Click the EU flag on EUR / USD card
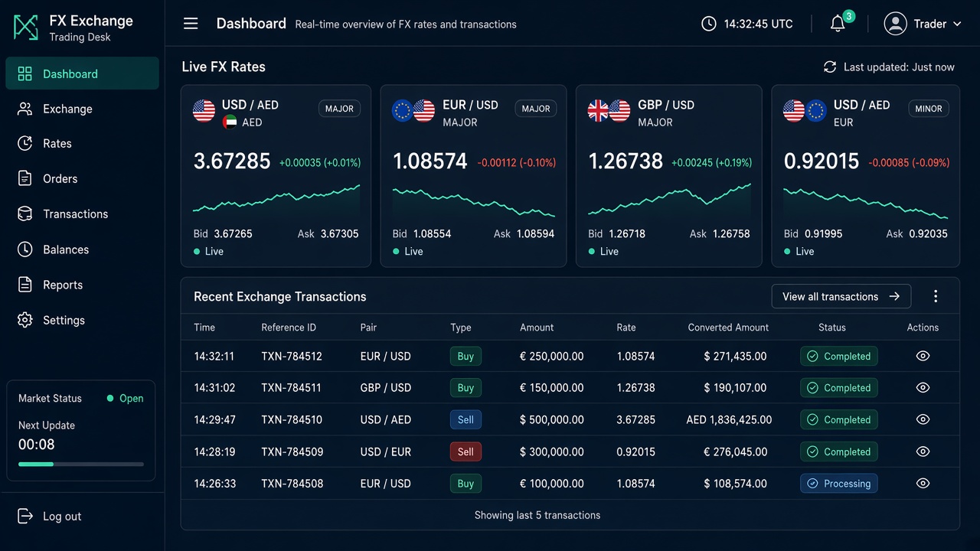The image size is (980, 551). click(x=402, y=111)
